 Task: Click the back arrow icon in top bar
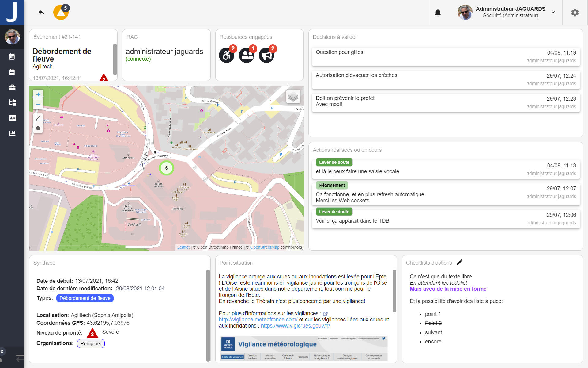41,12
